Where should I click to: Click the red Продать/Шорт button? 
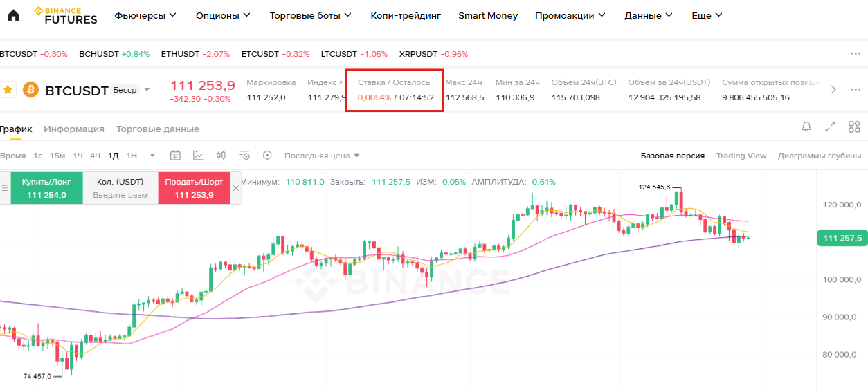pos(194,188)
